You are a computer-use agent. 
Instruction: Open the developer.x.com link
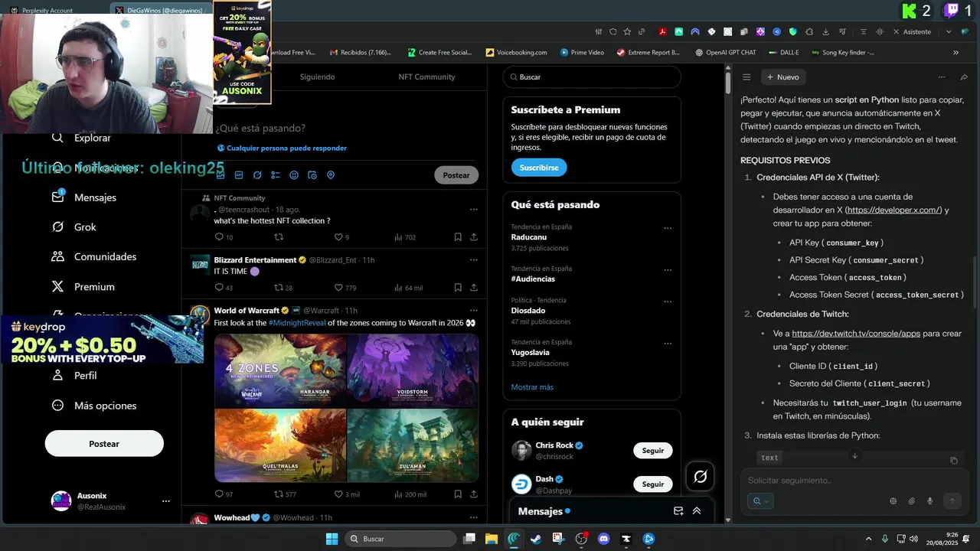point(893,210)
